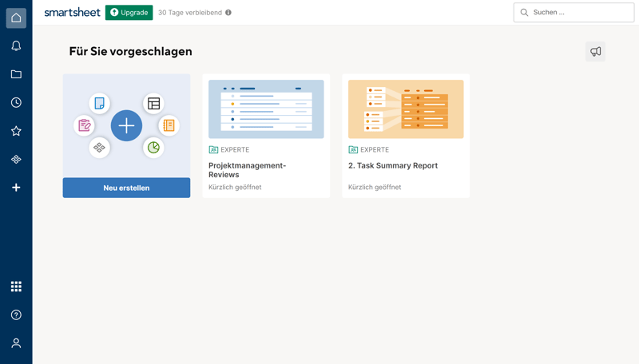Click the large blue plus circle
Screen dimensions: 639x364
pos(126,125)
